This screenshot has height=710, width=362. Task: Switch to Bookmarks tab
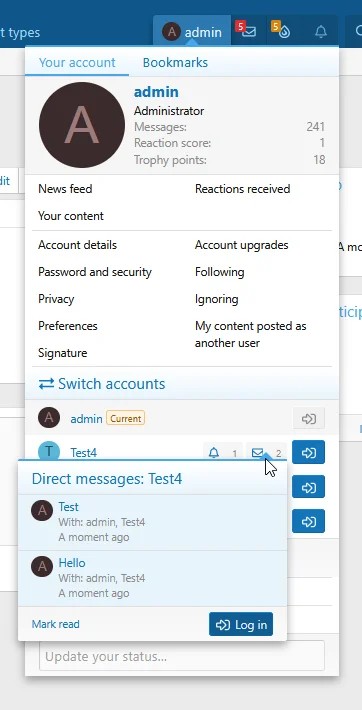pyautogui.click(x=175, y=62)
